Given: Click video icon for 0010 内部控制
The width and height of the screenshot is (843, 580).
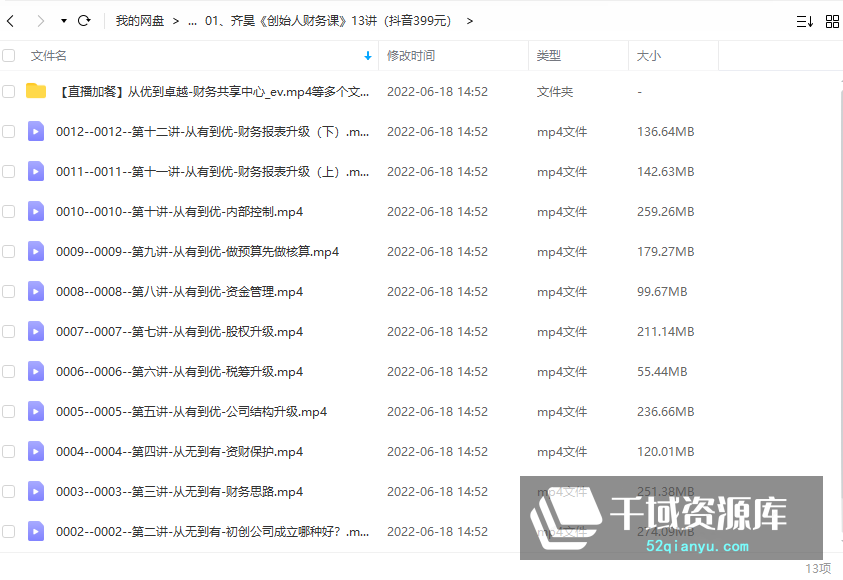Looking at the screenshot, I should coord(36,211).
